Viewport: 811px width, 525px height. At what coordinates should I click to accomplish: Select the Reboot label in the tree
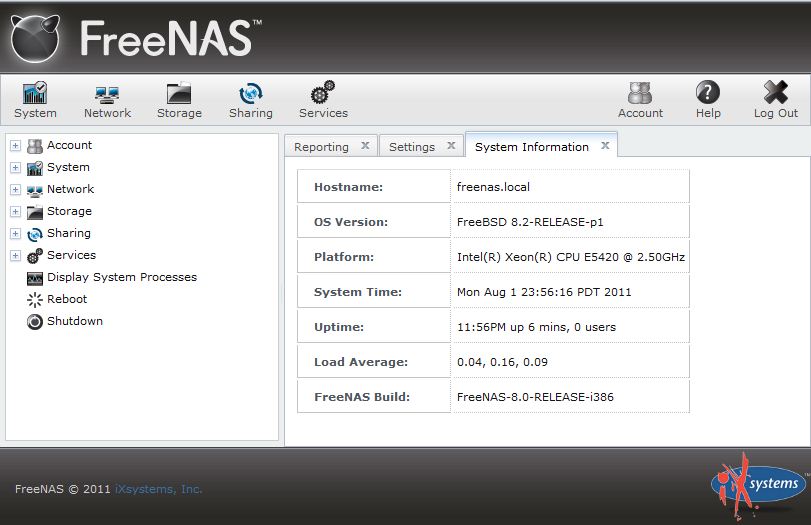(x=67, y=299)
